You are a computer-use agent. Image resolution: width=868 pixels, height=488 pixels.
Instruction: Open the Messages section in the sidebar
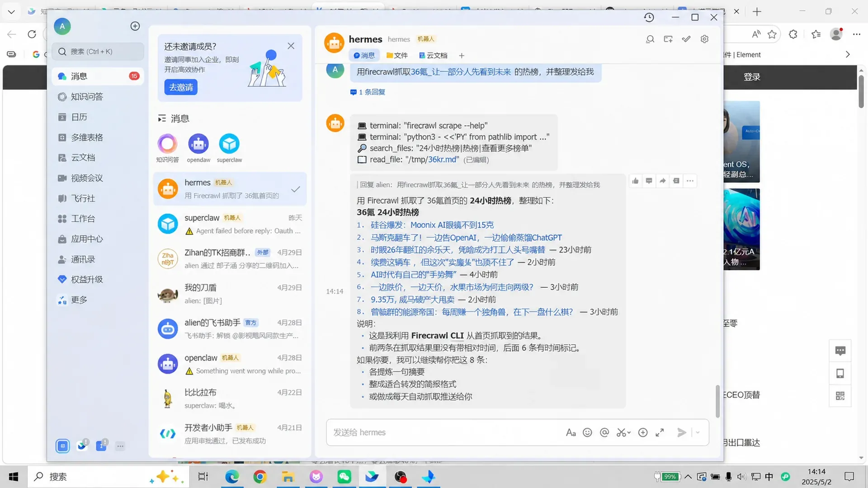[98, 76]
